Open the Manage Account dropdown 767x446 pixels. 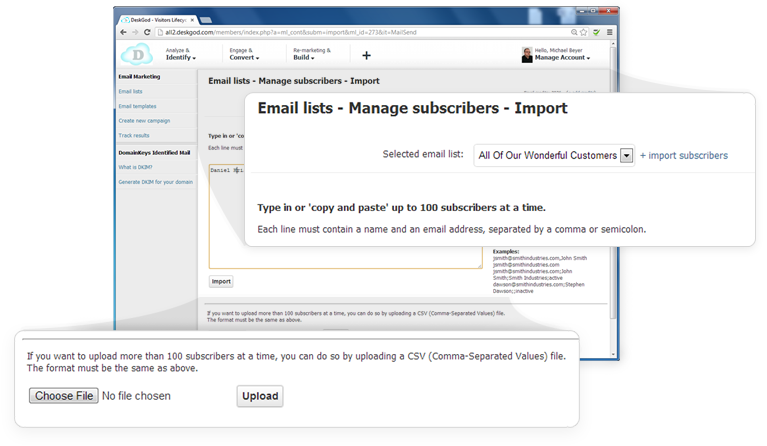click(562, 58)
